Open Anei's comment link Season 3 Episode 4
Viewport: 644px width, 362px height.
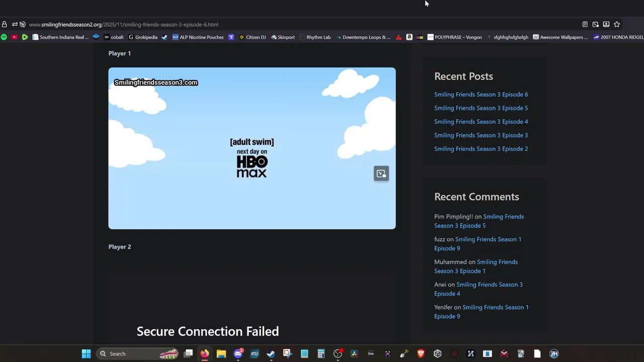478,289
